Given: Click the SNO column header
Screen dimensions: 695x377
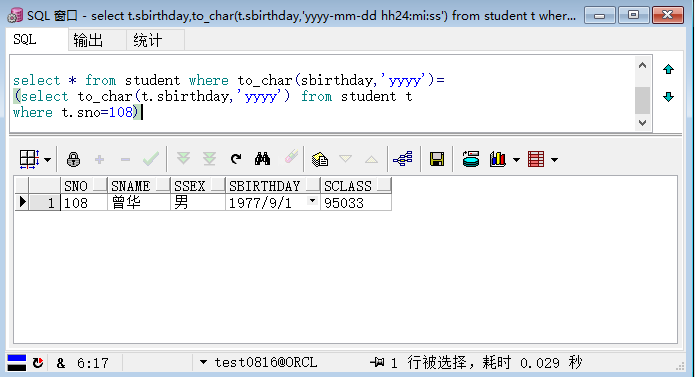Looking at the screenshot, I should click(84, 186).
